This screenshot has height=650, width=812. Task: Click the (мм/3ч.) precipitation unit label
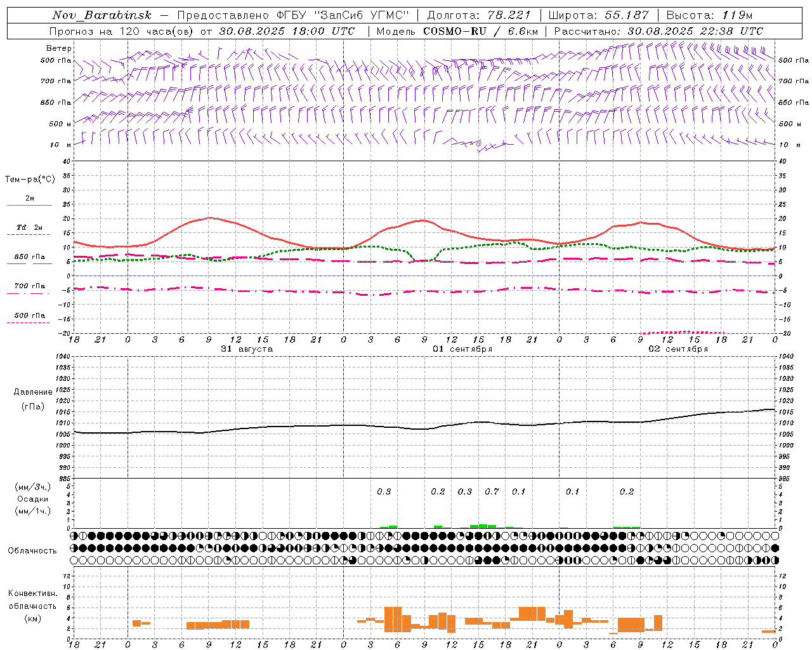coord(33,487)
